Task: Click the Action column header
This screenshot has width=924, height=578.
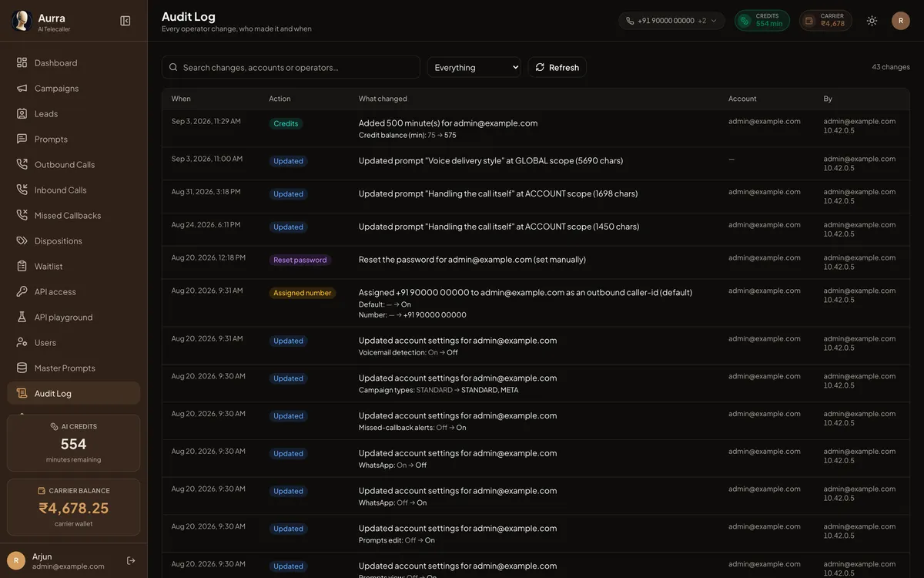Action: 280,99
